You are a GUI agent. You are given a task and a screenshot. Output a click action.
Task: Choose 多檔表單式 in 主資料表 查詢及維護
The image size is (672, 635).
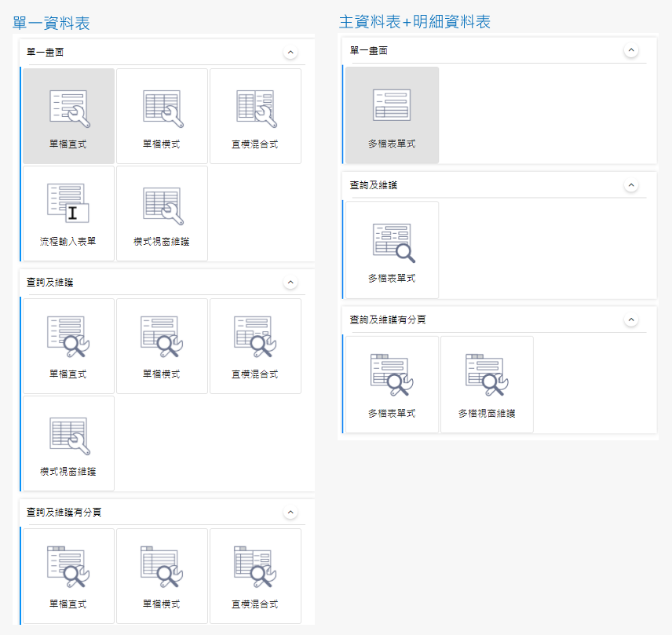393,250
